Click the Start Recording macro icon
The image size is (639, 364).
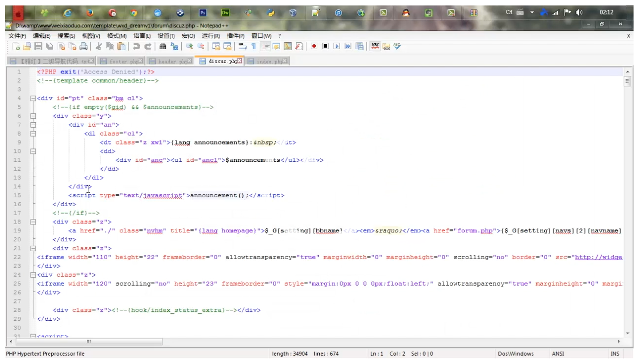[x=314, y=46]
